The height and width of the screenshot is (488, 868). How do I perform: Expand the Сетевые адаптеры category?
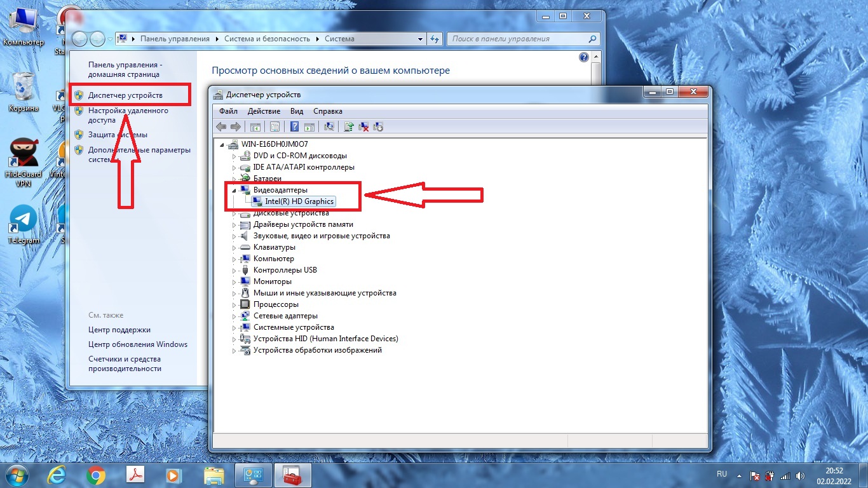pyautogui.click(x=234, y=316)
